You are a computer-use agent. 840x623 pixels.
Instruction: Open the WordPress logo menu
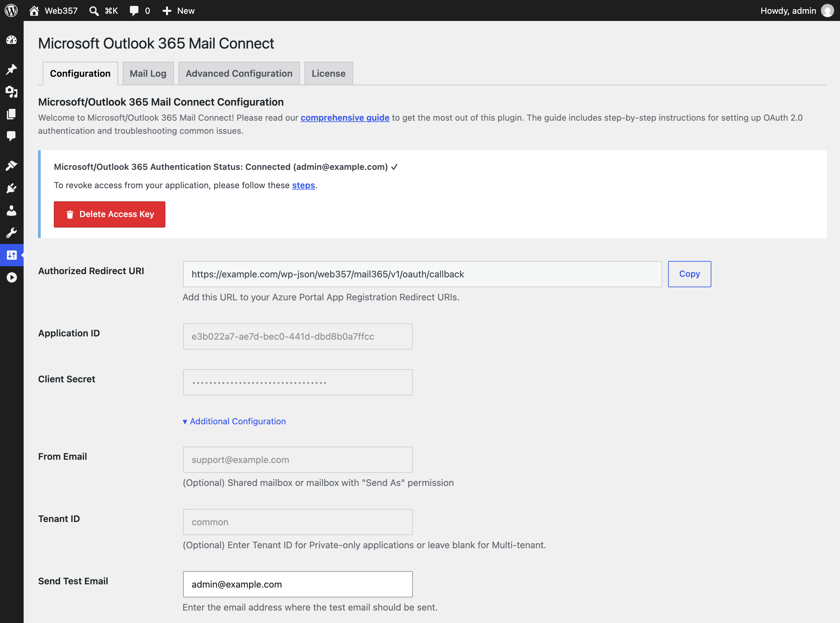[x=11, y=10]
